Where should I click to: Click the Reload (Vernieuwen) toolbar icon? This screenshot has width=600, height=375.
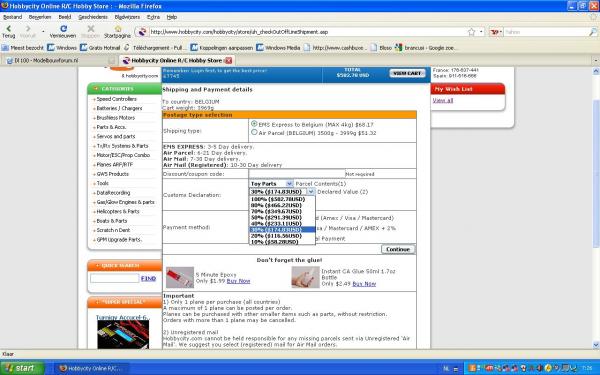coord(63,29)
